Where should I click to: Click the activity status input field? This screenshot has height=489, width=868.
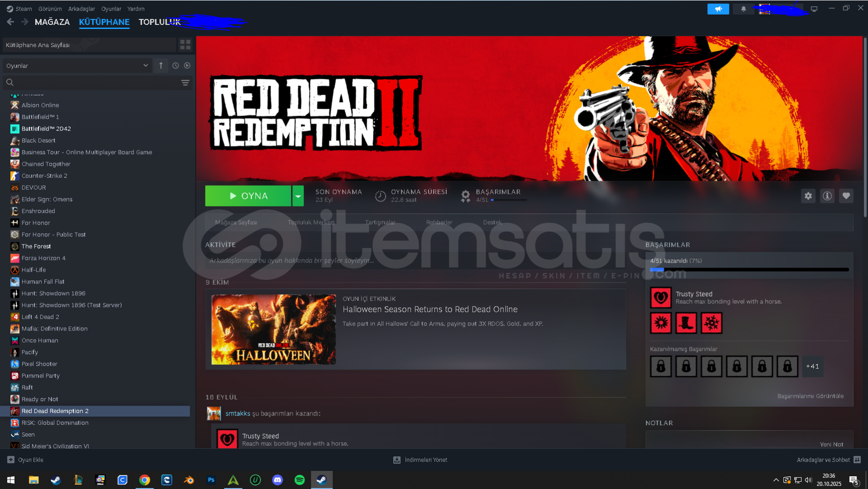pos(415,261)
